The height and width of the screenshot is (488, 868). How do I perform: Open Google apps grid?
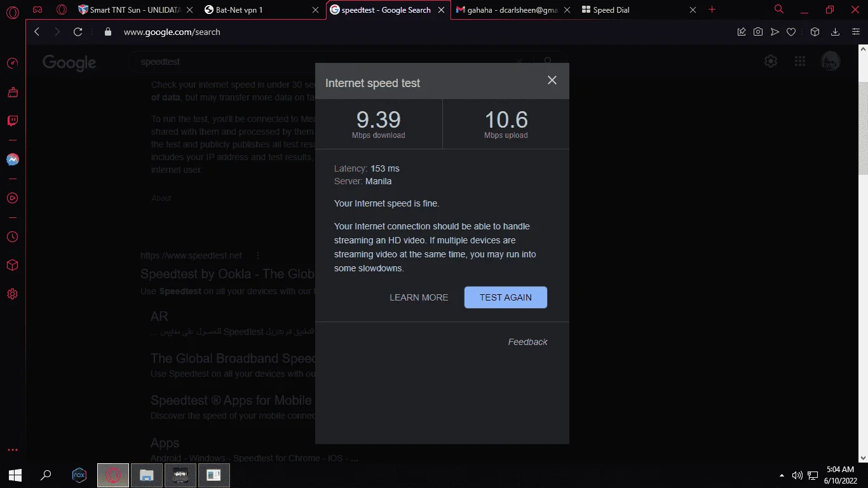800,62
